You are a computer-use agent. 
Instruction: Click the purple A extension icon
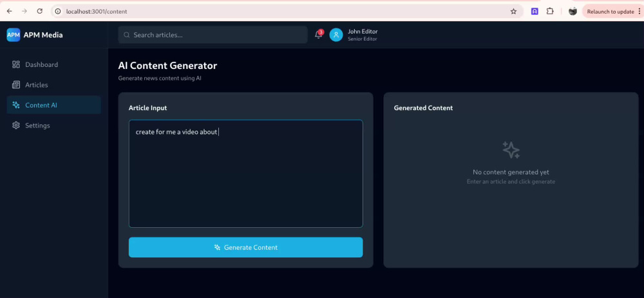535,12
